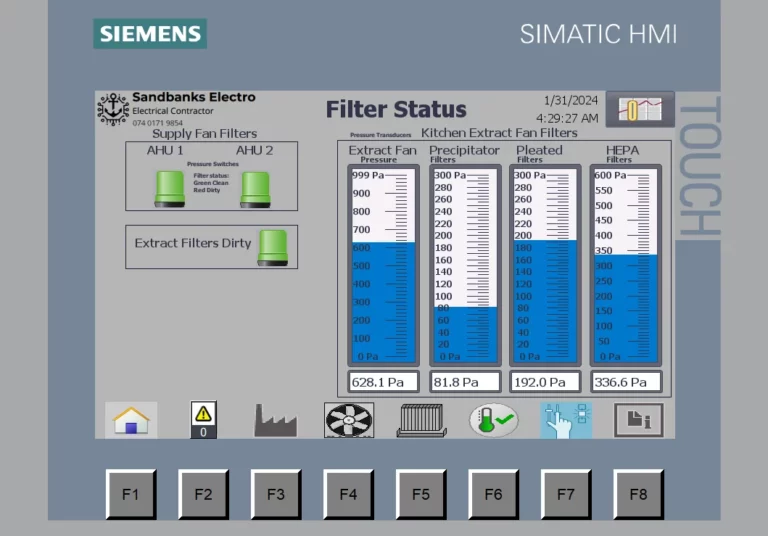The image size is (768, 536).
Task: Push the F2 function key
Action: (203, 494)
